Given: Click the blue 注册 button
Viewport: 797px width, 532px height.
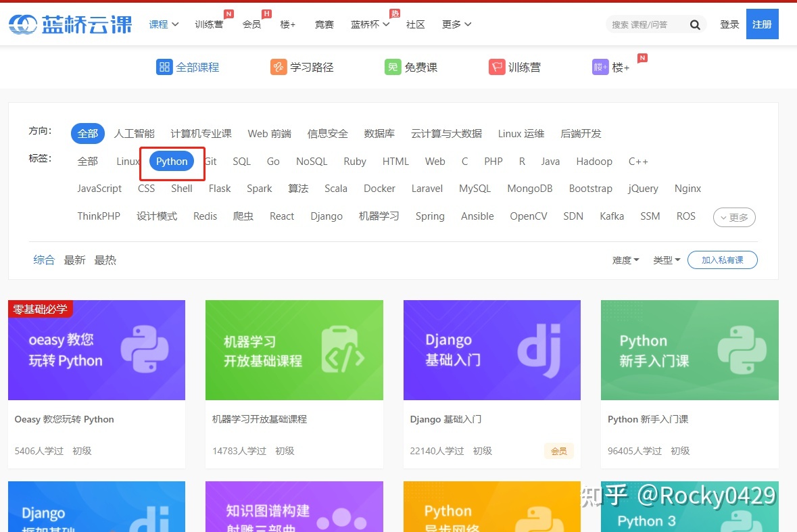Looking at the screenshot, I should point(762,24).
